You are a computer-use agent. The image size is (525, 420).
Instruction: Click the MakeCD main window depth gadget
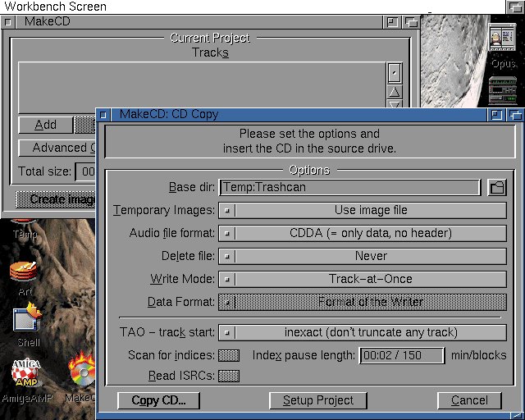tap(411, 22)
